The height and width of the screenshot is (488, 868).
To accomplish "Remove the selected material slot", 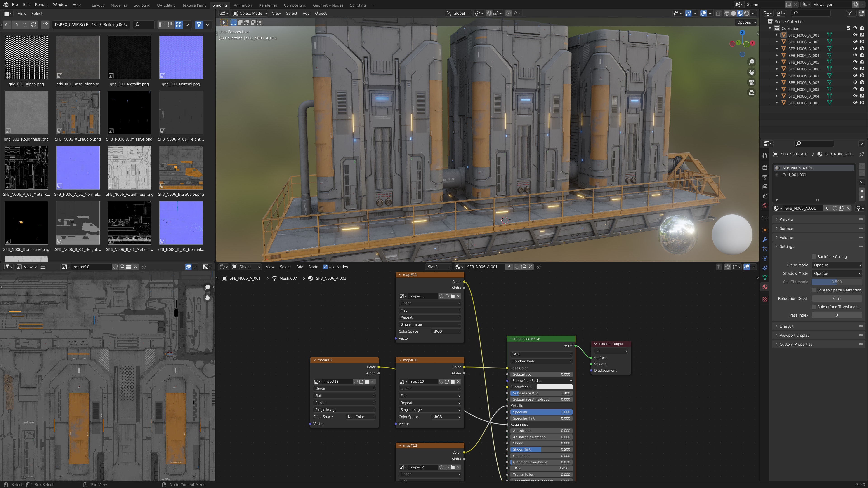I will tap(862, 173).
